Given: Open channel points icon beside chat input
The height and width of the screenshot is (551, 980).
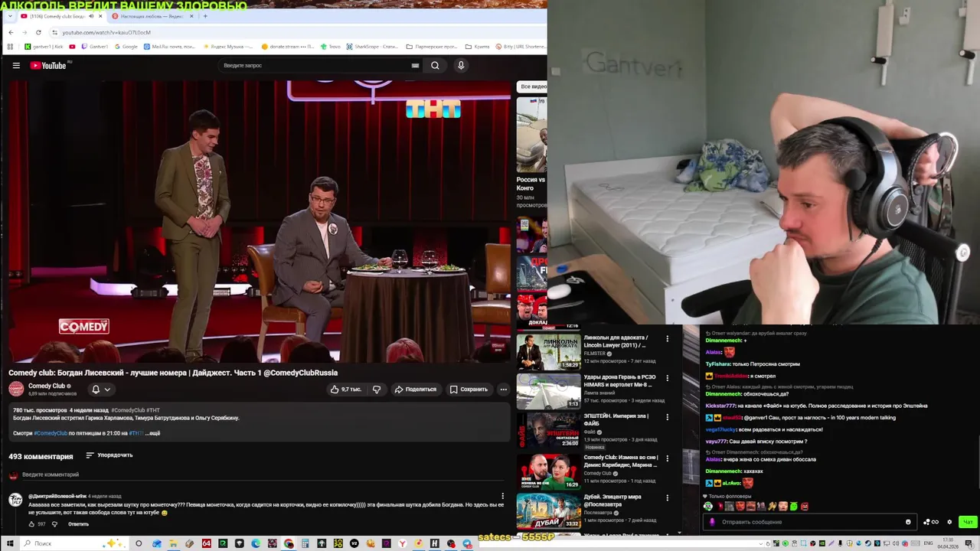Looking at the screenshot, I should (x=931, y=522).
